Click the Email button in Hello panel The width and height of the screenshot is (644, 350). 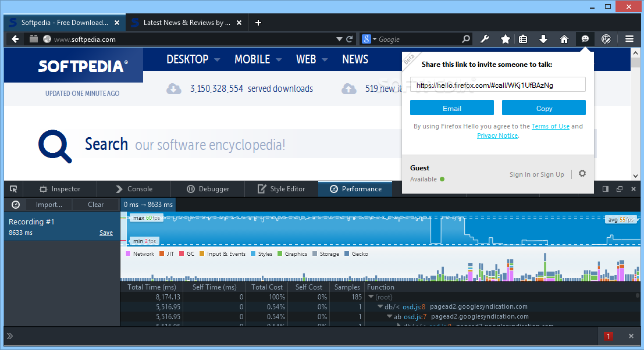click(452, 108)
